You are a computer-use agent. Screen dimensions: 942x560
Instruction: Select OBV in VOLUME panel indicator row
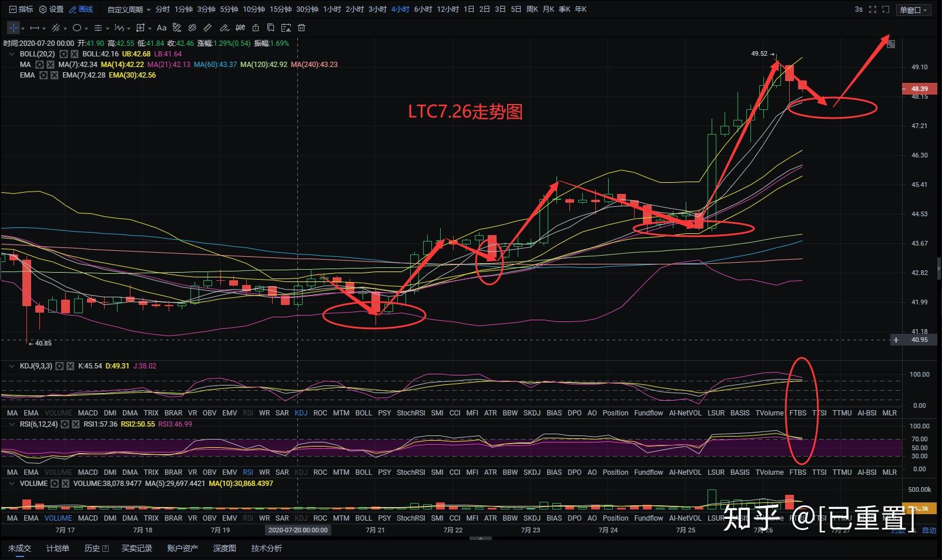210,518
